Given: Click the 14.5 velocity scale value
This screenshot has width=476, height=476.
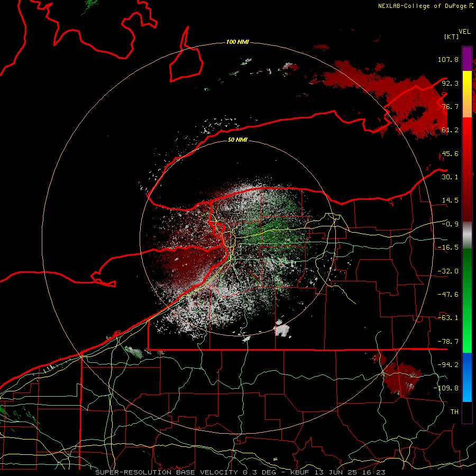Looking at the screenshot, I should (450, 200).
